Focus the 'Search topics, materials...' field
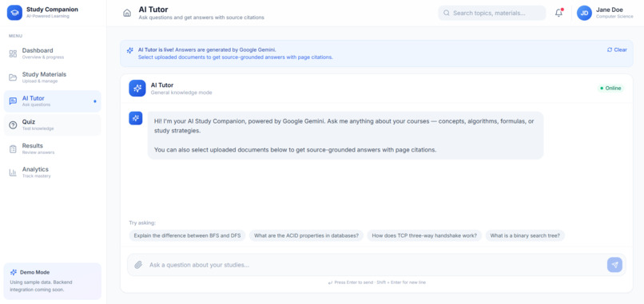 pyautogui.click(x=492, y=13)
